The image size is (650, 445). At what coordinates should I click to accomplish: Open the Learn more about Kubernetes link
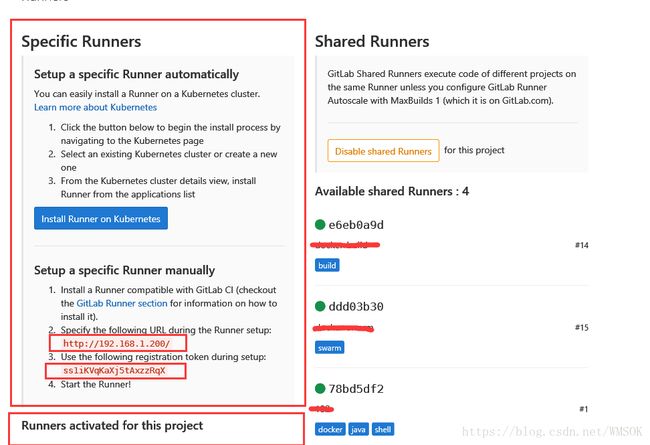pyautogui.click(x=95, y=107)
